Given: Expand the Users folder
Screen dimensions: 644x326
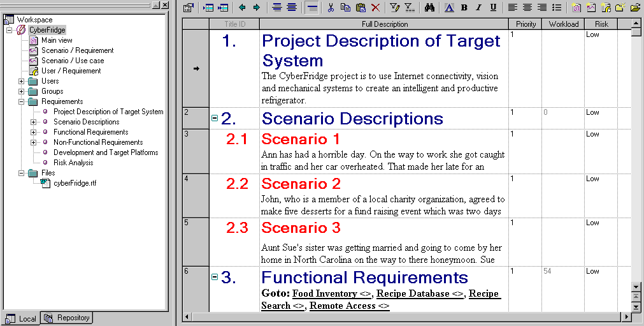Looking at the screenshot, I should [22, 81].
